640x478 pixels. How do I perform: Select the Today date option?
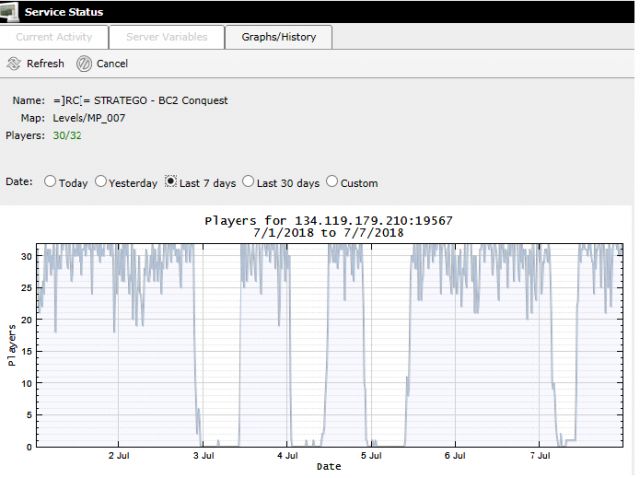click(x=50, y=182)
